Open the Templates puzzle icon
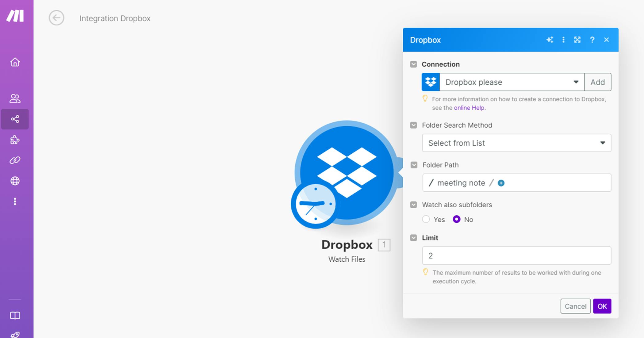 pyautogui.click(x=15, y=140)
